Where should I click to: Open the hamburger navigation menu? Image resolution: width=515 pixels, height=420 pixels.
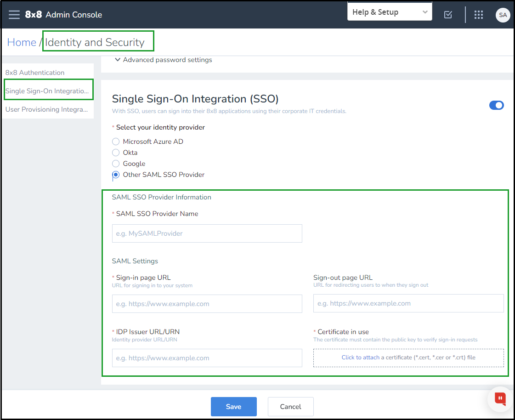point(14,14)
